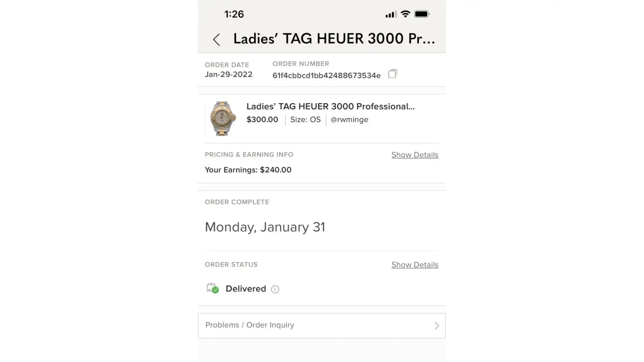Tap the Your Earnings $240.00 line
644x362 pixels.
click(x=248, y=170)
